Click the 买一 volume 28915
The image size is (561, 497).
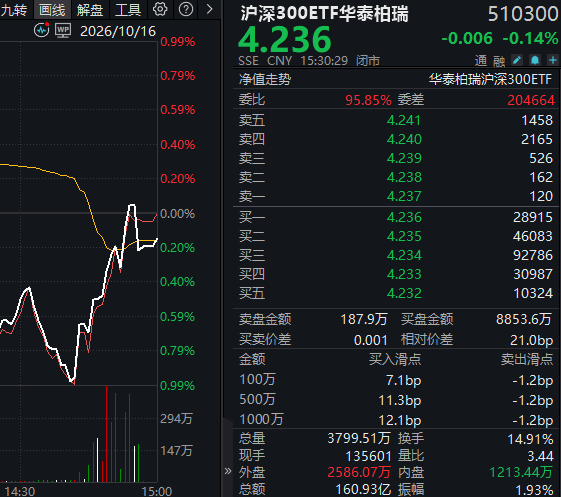pyautogui.click(x=533, y=217)
